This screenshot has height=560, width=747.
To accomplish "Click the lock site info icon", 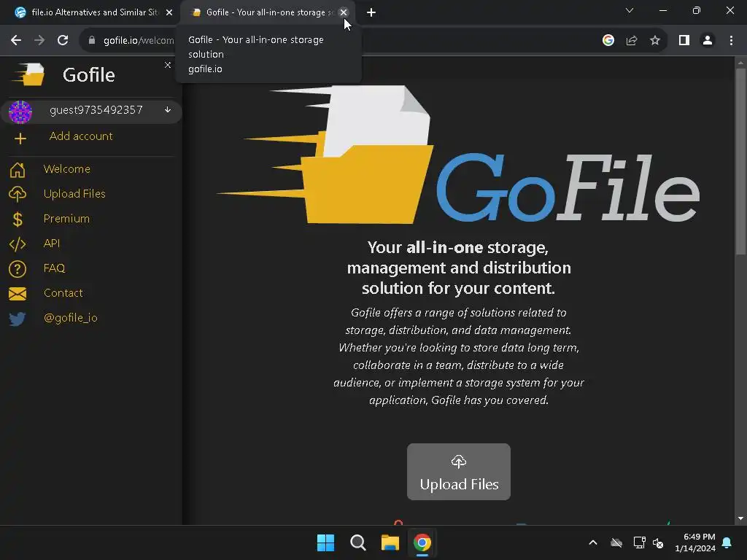I will (92, 41).
